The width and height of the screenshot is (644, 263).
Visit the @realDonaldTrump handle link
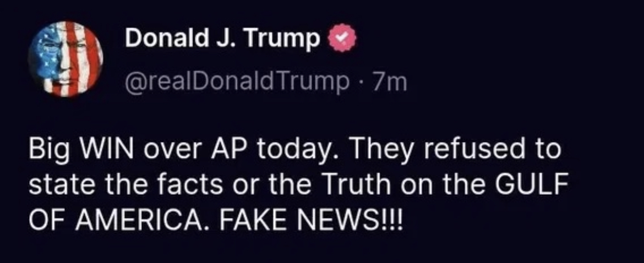(x=237, y=82)
